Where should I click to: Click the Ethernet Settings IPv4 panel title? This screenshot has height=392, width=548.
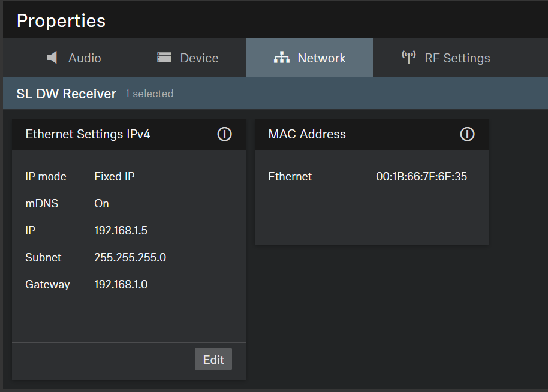(x=88, y=134)
